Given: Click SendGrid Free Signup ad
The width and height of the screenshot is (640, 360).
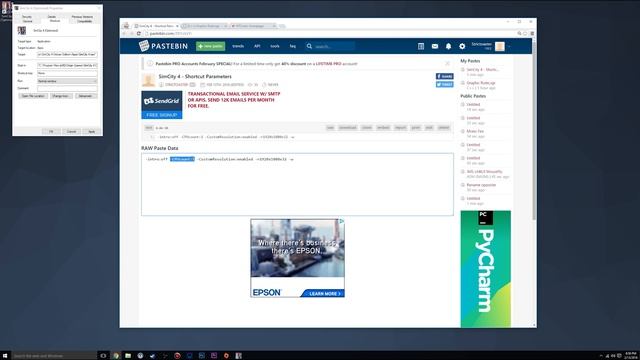Looking at the screenshot, I should tap(162, 115).
